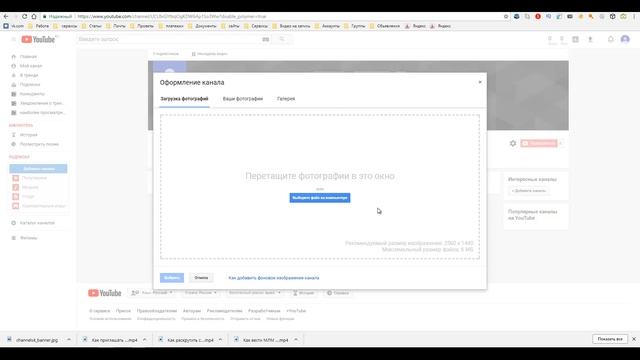Expand the language dropdown in the footer

click(152, 293)
